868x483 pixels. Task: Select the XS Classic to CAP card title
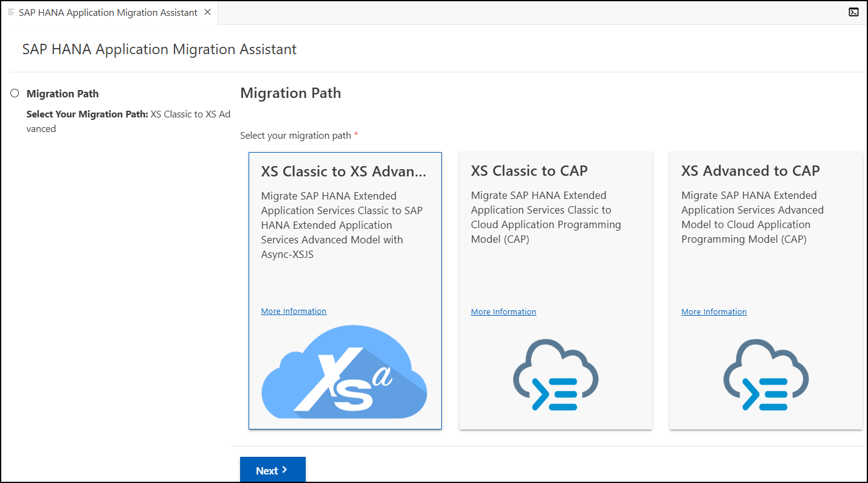(x=529, y=171)
